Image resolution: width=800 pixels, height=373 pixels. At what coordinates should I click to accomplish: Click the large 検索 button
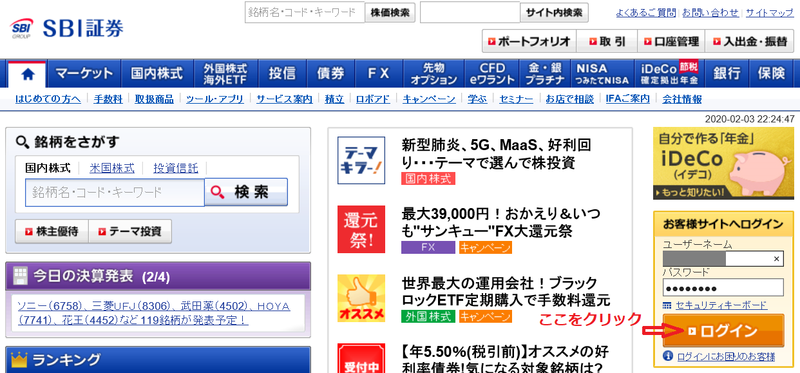246,192
